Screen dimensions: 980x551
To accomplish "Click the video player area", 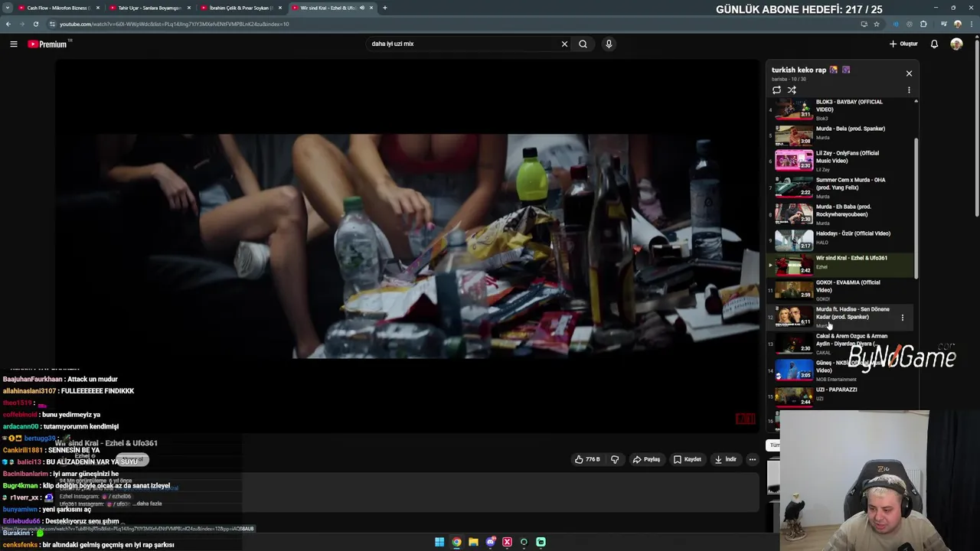I will point(407,246).
